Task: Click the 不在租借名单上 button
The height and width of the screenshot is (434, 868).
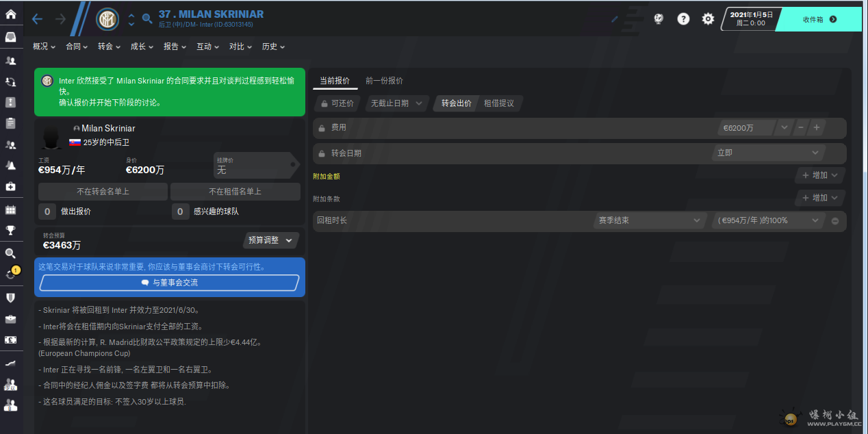Action: click(x=235, y=192)
